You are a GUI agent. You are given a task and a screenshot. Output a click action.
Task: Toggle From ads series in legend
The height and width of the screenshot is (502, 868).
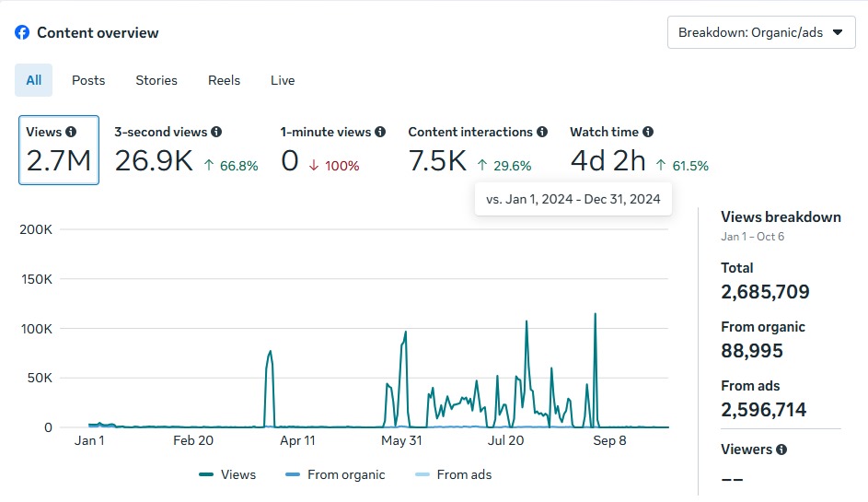453,474
